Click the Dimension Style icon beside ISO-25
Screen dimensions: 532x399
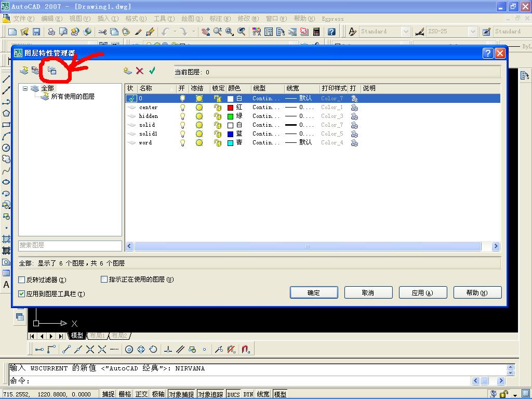coord(420,32)
